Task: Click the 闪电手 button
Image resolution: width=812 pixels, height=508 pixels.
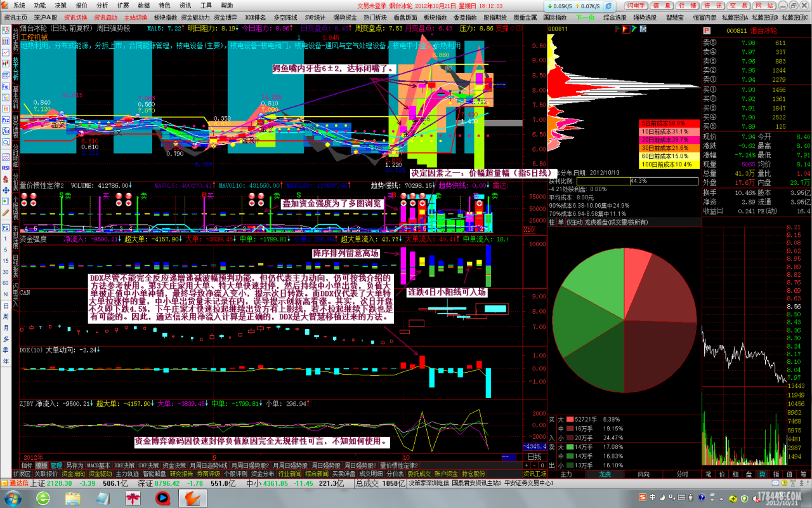Action: click(636, 5)
